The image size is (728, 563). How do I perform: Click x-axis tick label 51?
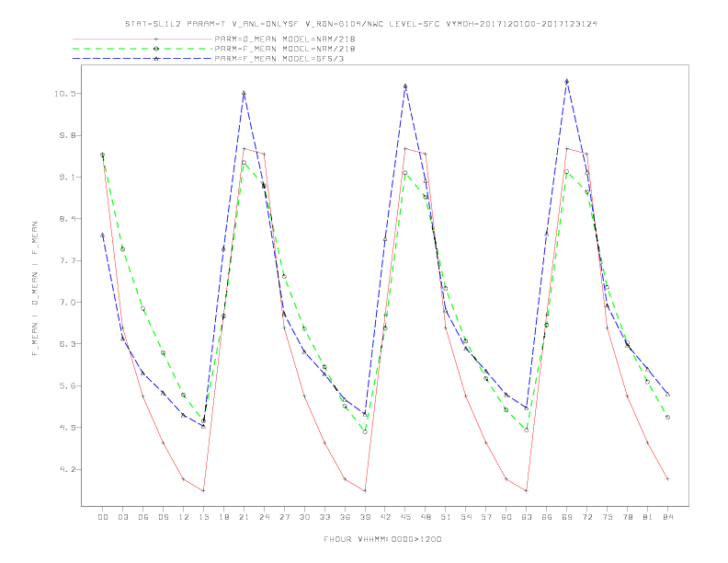(x=446, y=517)
